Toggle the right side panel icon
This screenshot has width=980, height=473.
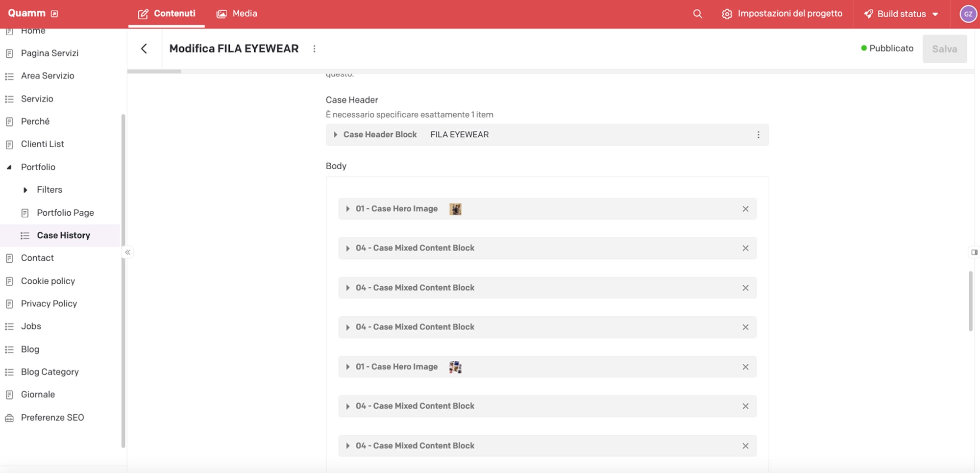coord(974,252)
